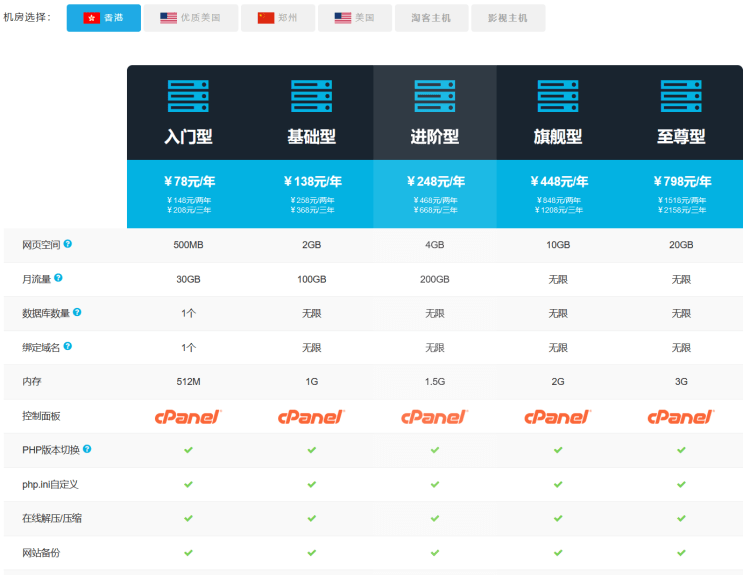
Task: Click the server icon above 基础型
Action: tap(311, 96)
